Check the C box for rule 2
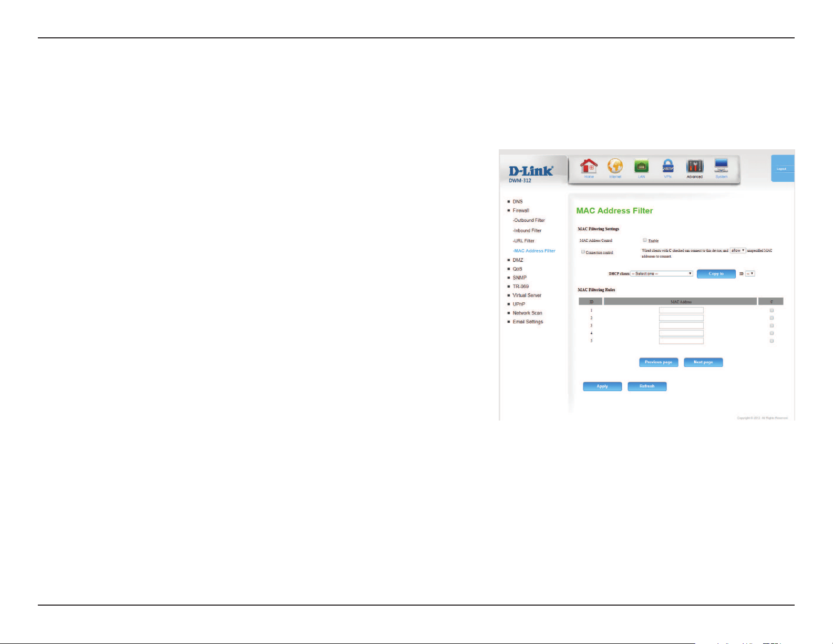This screenshot has width=833, height=644. point(772,318)
